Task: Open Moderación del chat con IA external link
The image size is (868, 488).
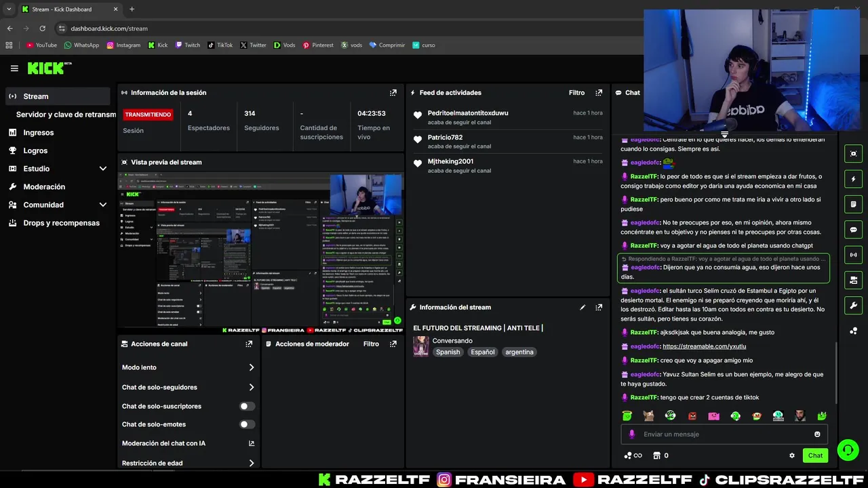Action: pos(252,443)
